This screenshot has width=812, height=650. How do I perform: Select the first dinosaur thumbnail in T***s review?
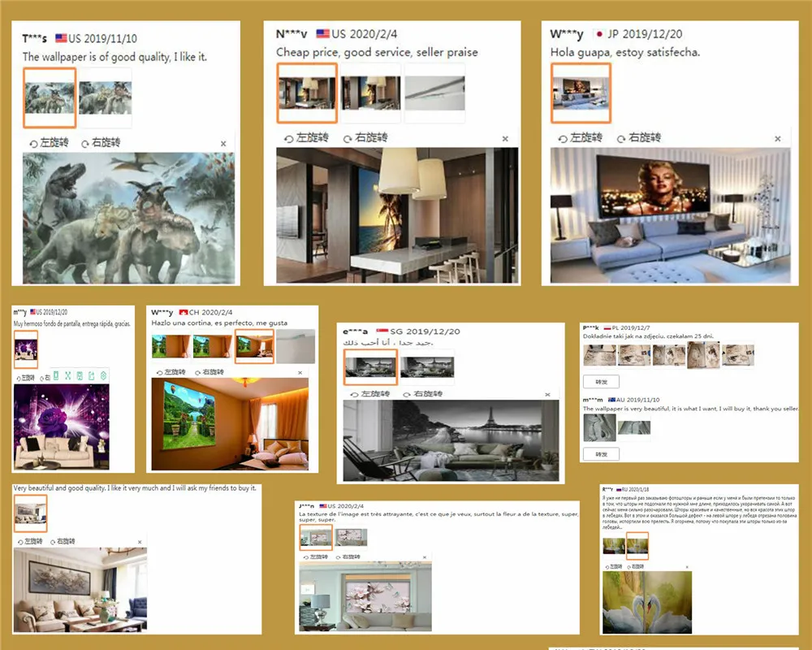pyautogui.click(x=50, y=97)
